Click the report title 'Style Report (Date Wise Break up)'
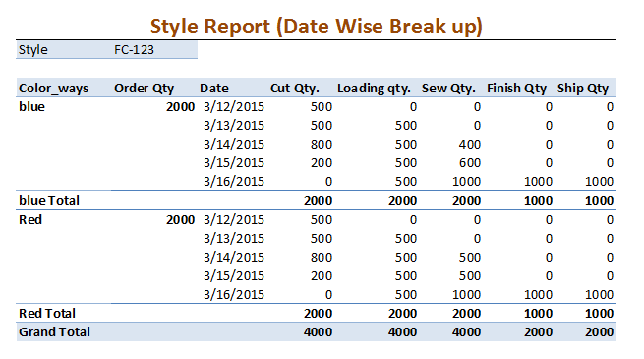Image resolution: width=644 pixels, height=359 pixels. 316,28
